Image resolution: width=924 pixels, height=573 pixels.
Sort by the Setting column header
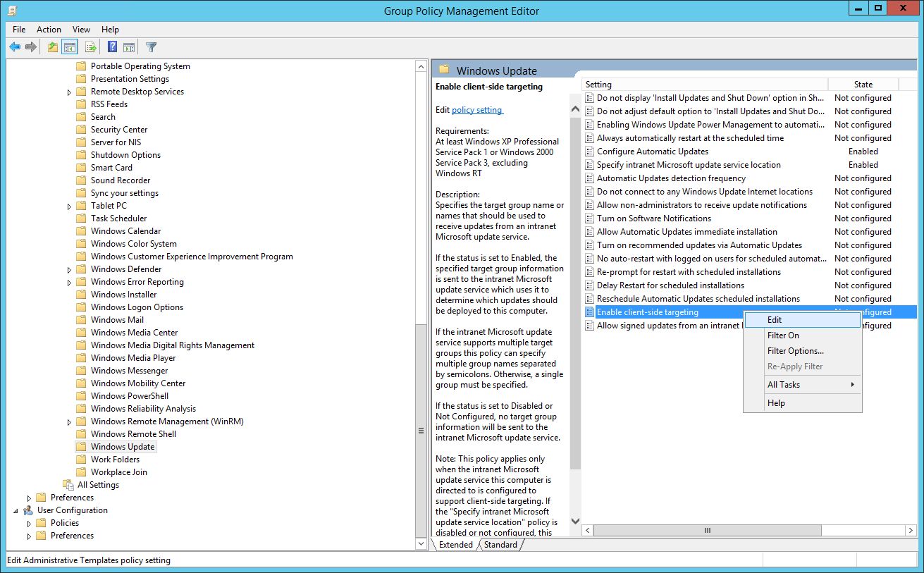click(705, 85)
